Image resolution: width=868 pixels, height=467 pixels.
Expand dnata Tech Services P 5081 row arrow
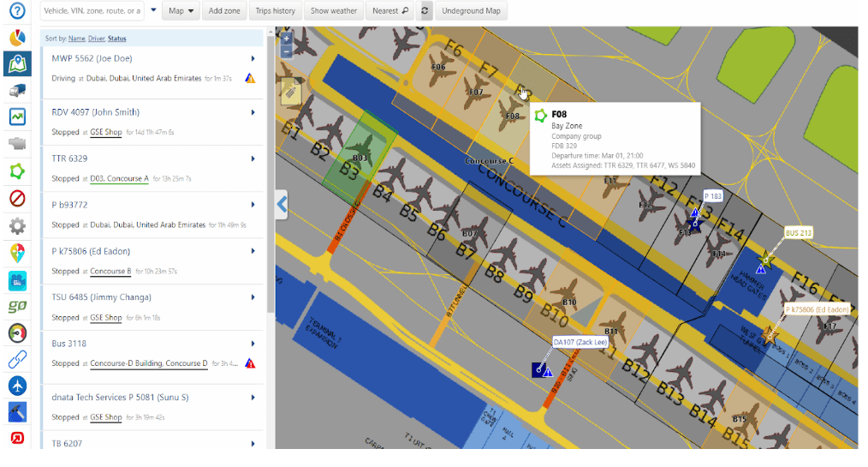click(x=253, y=398)
